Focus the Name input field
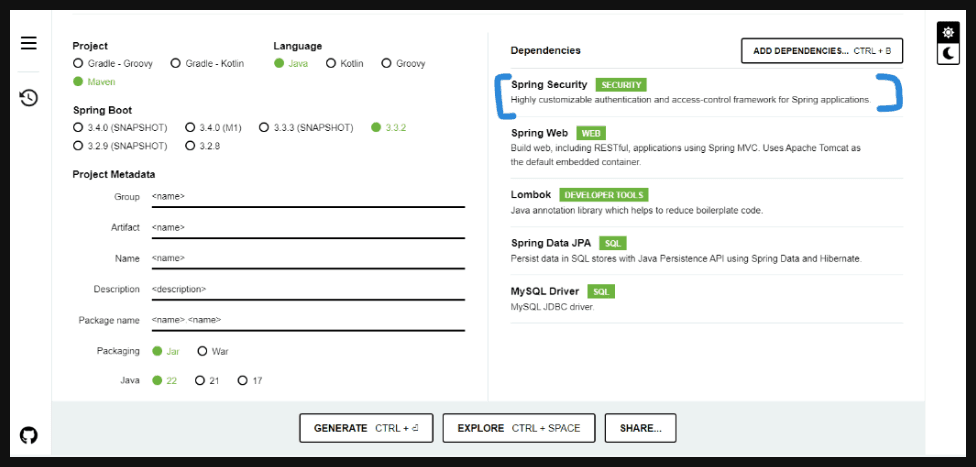Viewport: 976px width, 467px height. pyautogui.click(x=308, y=258)
